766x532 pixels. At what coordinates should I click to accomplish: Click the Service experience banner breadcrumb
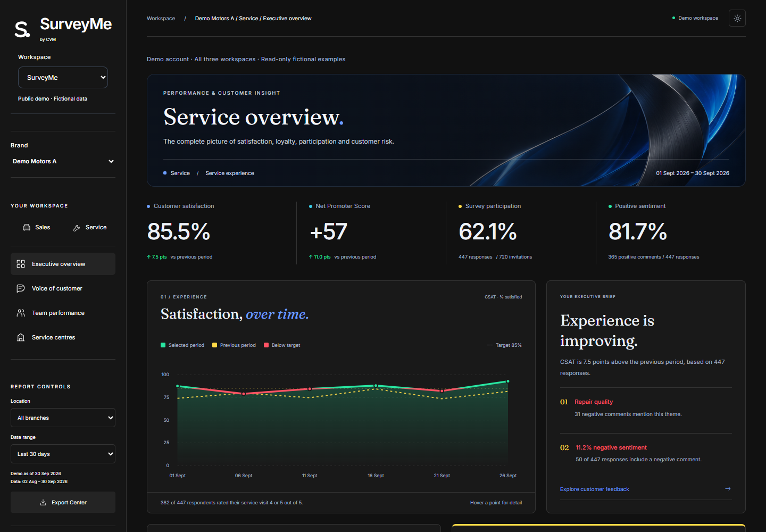[x=230, y=173]
